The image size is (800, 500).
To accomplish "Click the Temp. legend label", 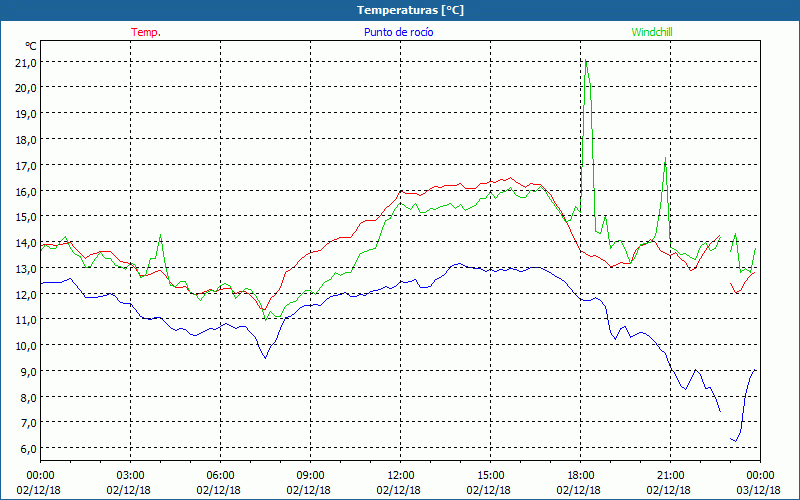I will (146, 32).
